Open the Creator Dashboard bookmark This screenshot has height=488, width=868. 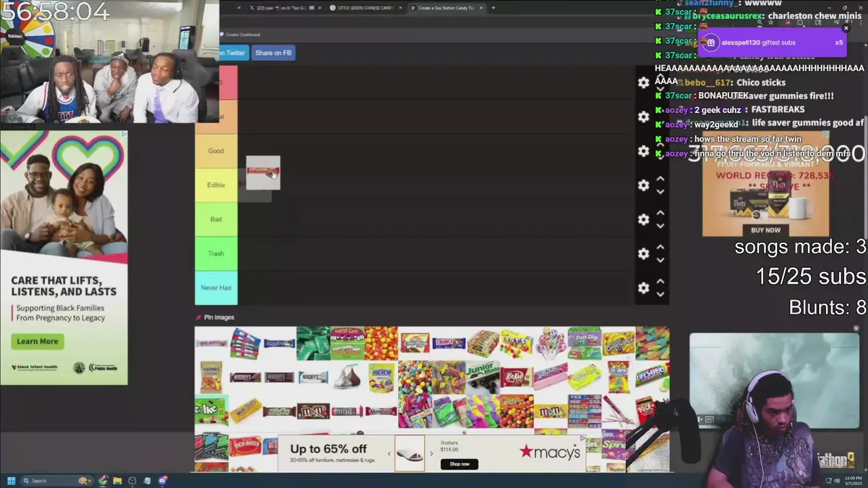[240, 35]
